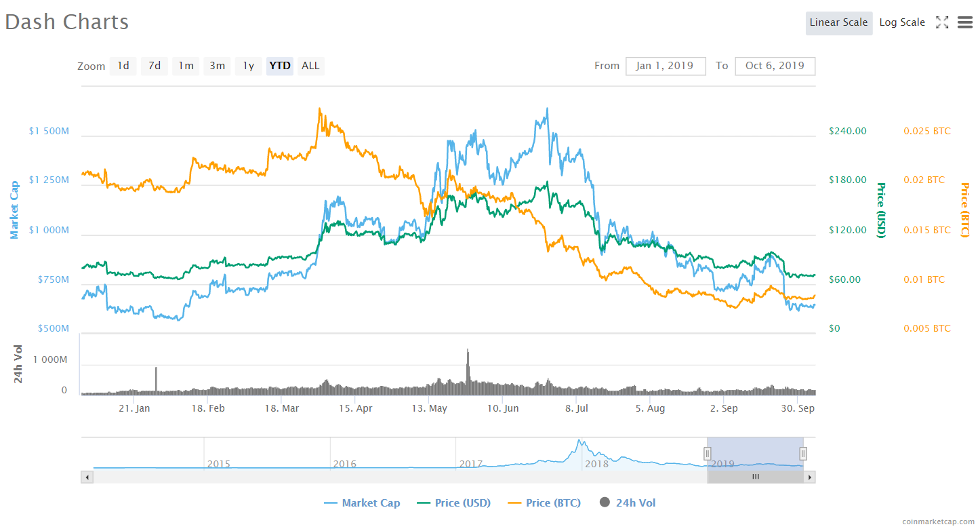
Task: Toggle Market Cap series in legend
Action: 362,503
